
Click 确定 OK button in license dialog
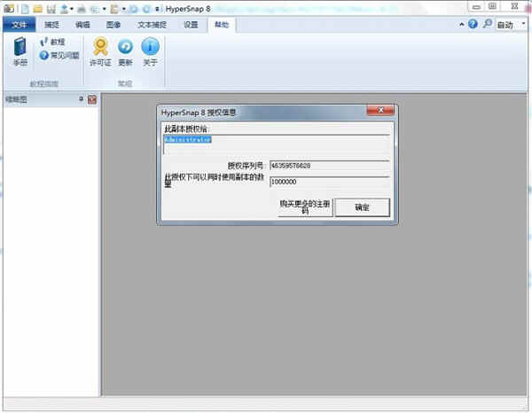click(362, 207)
